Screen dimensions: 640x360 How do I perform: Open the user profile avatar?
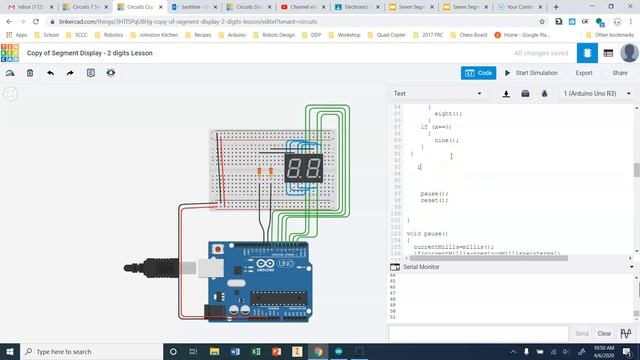pyautogui.click(x=629, y=53)
